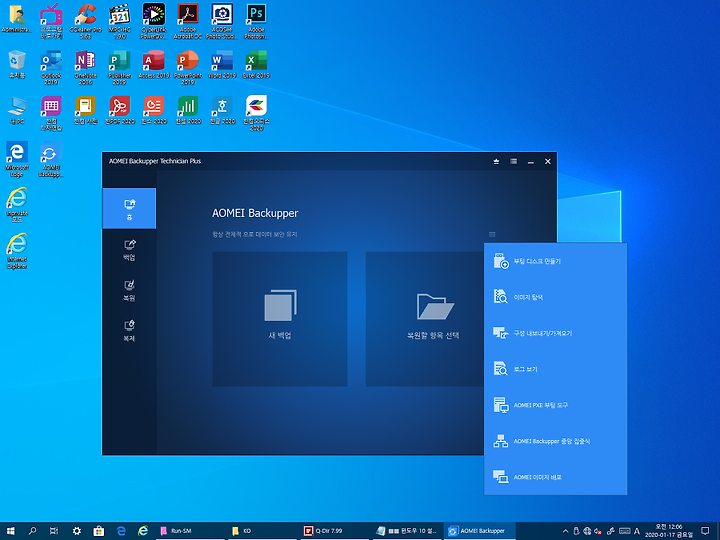The width and height of the screenshot is (720, 540).
Task: Launch Hancell 2020 green desktop shortcut
Action: pyautogui.click(x=188, y=111)
